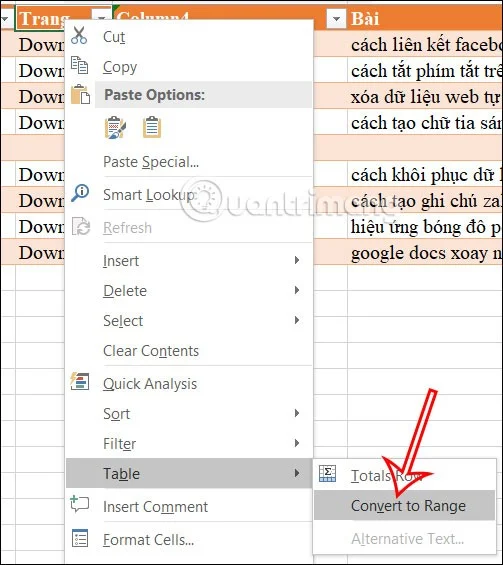Choose the plain paste clipboard icon

pos(152,128)
